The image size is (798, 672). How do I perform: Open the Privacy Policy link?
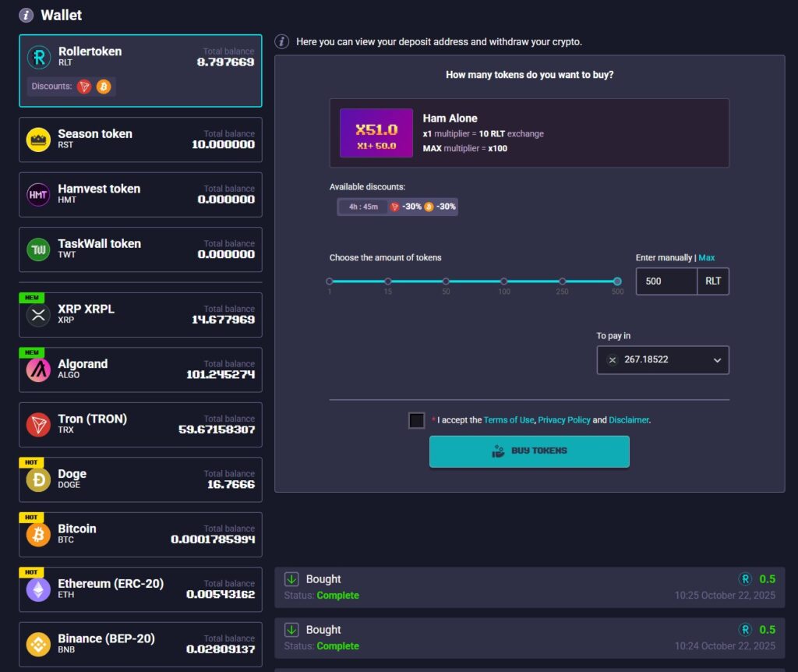(x=564, y=420)
